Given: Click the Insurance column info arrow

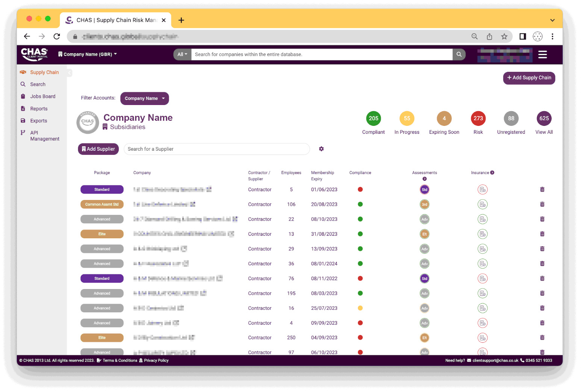Looking at the screenshot, I should pyautogui.click(x=492, y=173).
